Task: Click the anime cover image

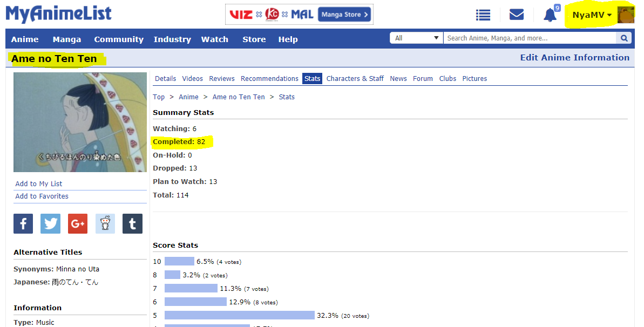Action: pyautogui.click(x=80, y=122)
